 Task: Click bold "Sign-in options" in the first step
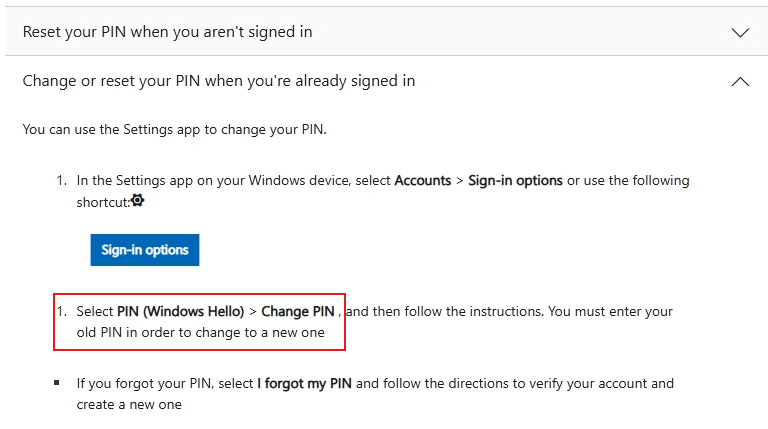515,181
